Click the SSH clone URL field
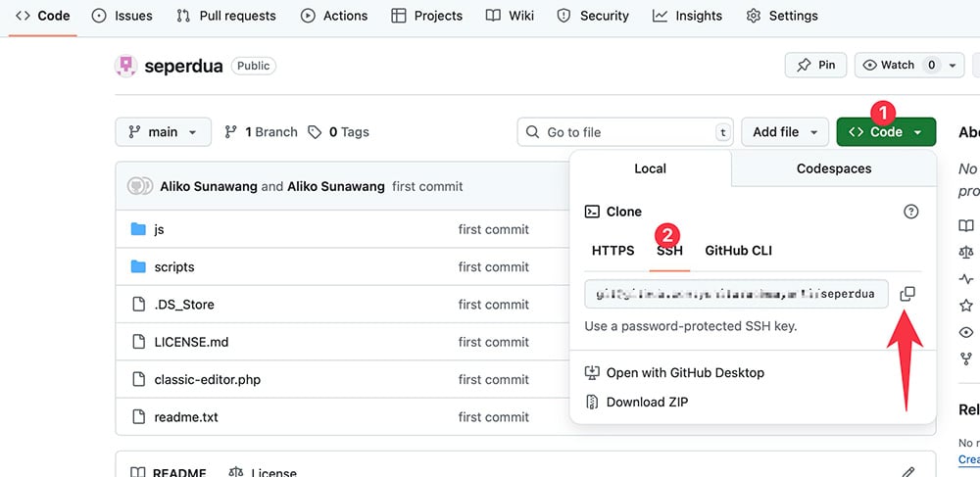The height and width of the screenshot is (477, 980). coord(736,294)
